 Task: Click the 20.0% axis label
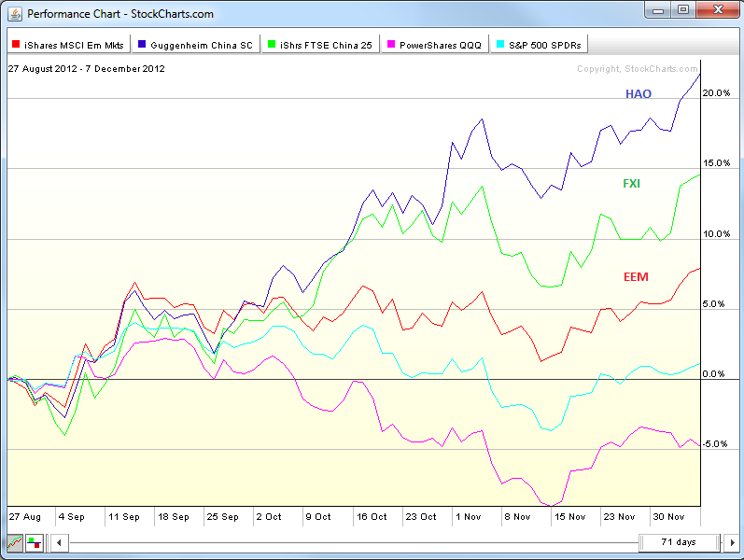tap(716, 93)
